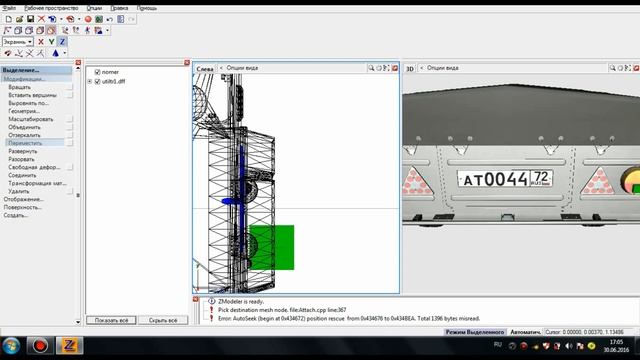The width and height of the screenshot is (640, 360).
Task: Click the red recorder taskbar icon
Action: click(40, 346)
